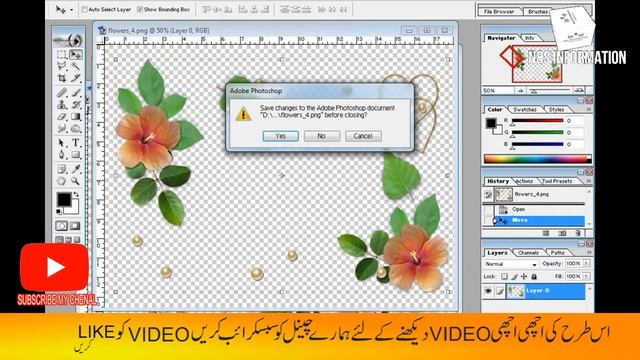640x360 pixels.
Task: Select the Clone Stamp tool
Action: pos(62,104)
